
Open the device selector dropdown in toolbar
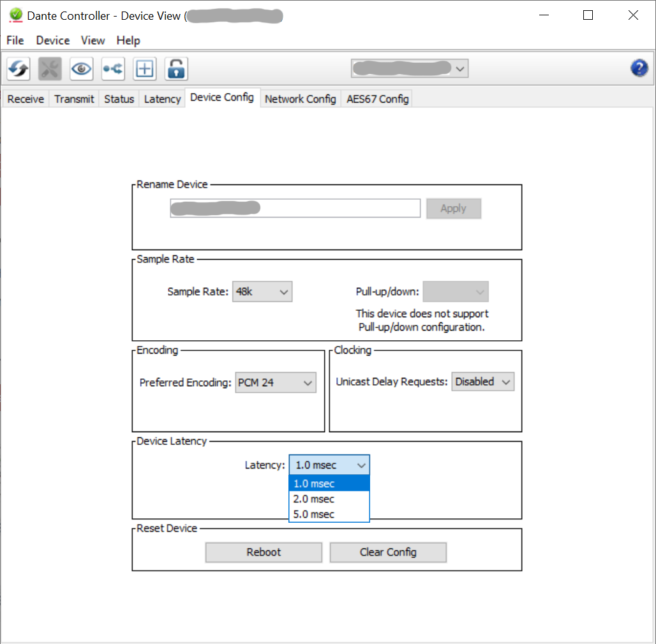(x=410, y=68)
